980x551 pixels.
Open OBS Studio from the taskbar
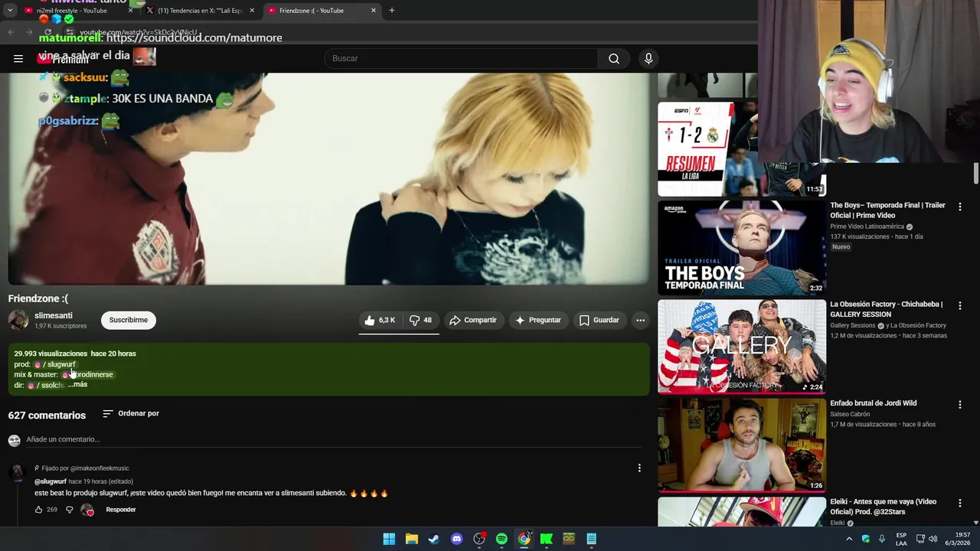pos(479,539)
